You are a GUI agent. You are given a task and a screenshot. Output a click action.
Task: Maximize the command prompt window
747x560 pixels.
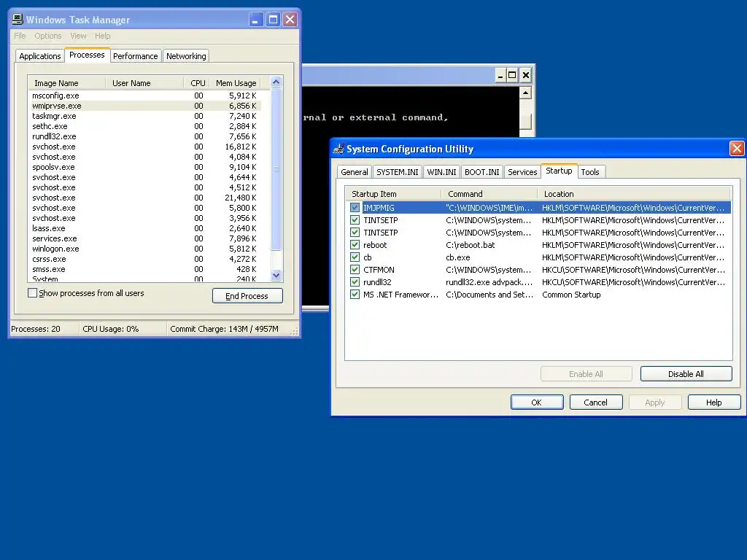point(512,75)
